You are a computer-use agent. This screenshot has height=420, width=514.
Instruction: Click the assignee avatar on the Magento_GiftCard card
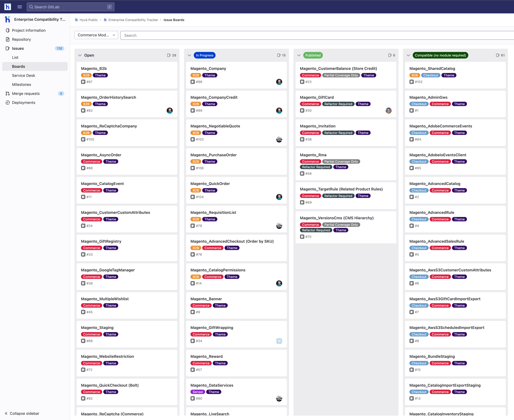point(388,111)
